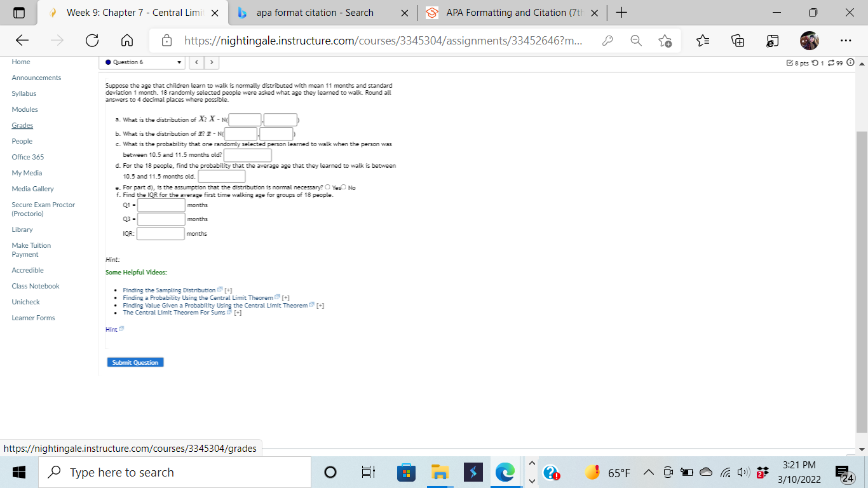Select No for part e
Viewport: 868px width, 488px height.
[x=344, y=187]
